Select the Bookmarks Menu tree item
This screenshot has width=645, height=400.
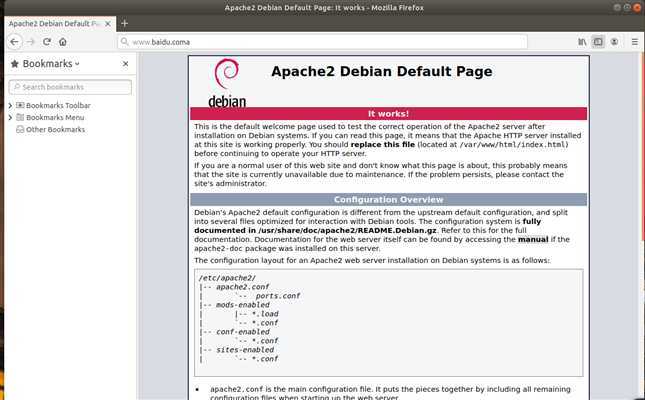50,117
